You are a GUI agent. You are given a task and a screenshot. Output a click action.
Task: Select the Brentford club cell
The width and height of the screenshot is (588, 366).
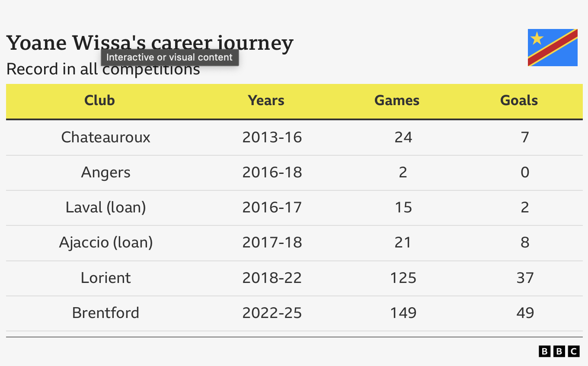[105, 313]
